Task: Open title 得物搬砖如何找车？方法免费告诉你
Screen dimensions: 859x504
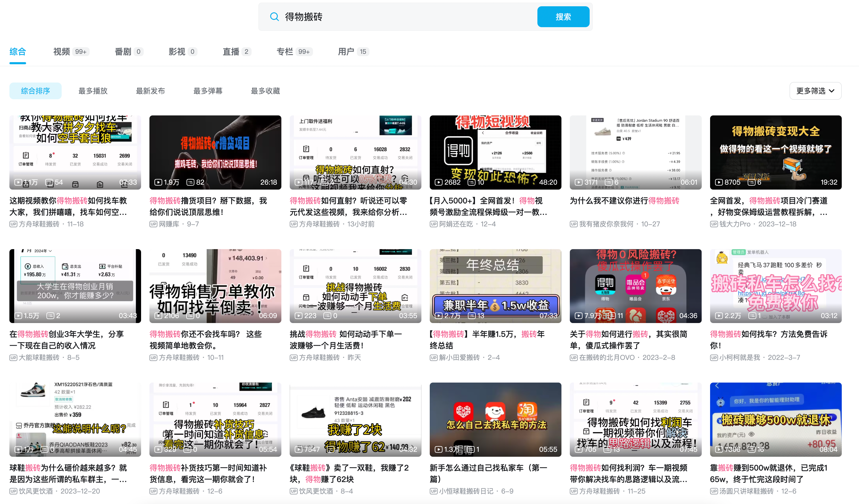Action: 769,340
